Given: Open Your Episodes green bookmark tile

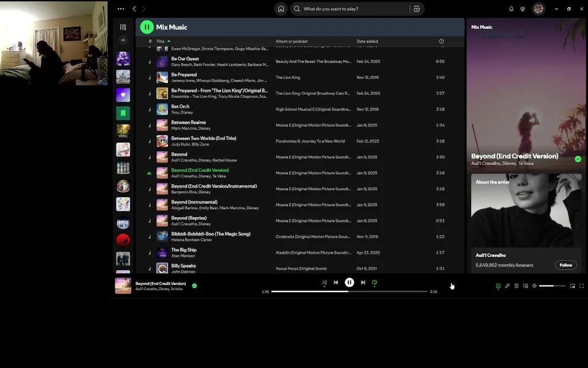Looking at the screenshot, I should (123, 113).
